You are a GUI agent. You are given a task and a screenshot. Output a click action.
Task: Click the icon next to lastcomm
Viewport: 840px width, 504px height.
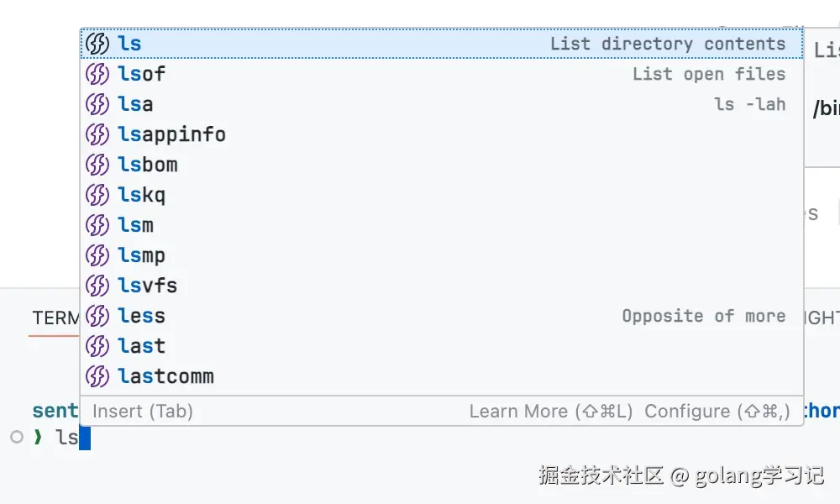(x=97, y=376)
